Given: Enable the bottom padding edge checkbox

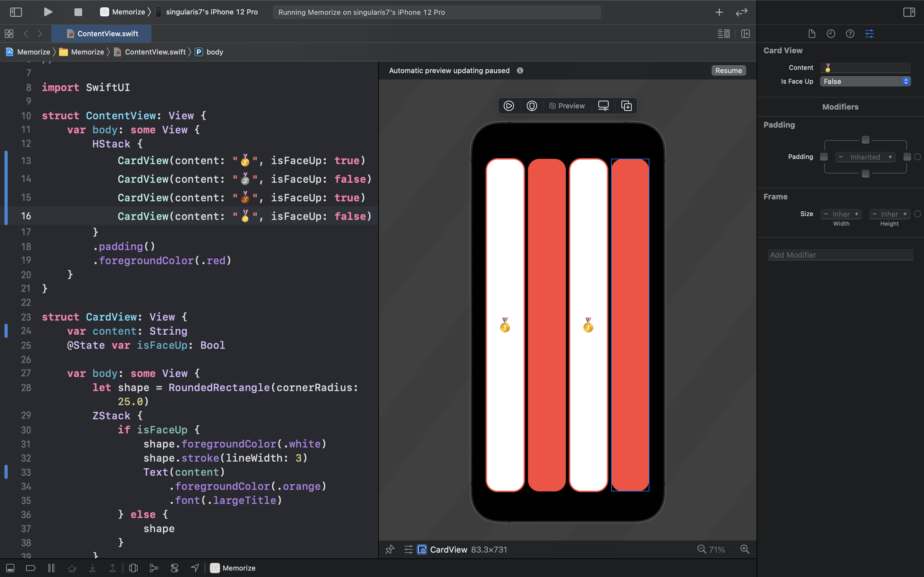Looking at the screenshot, I should (865, 174).
